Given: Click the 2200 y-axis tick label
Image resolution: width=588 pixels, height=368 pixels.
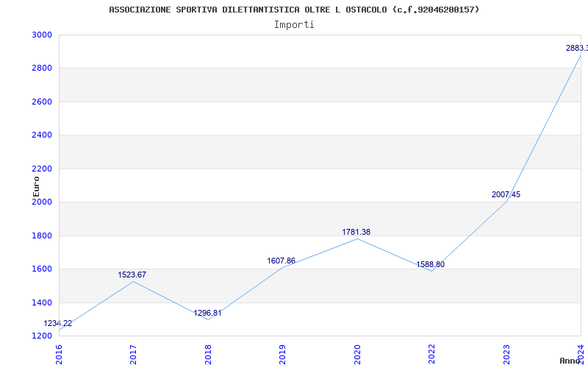Looking at the screenshot, I should point(42,169).
